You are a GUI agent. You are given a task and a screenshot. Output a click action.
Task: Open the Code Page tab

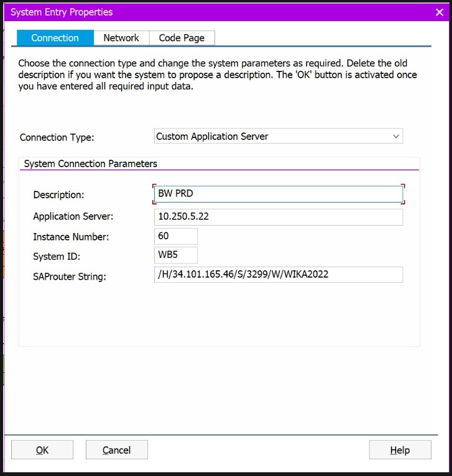tap(182, 38)
